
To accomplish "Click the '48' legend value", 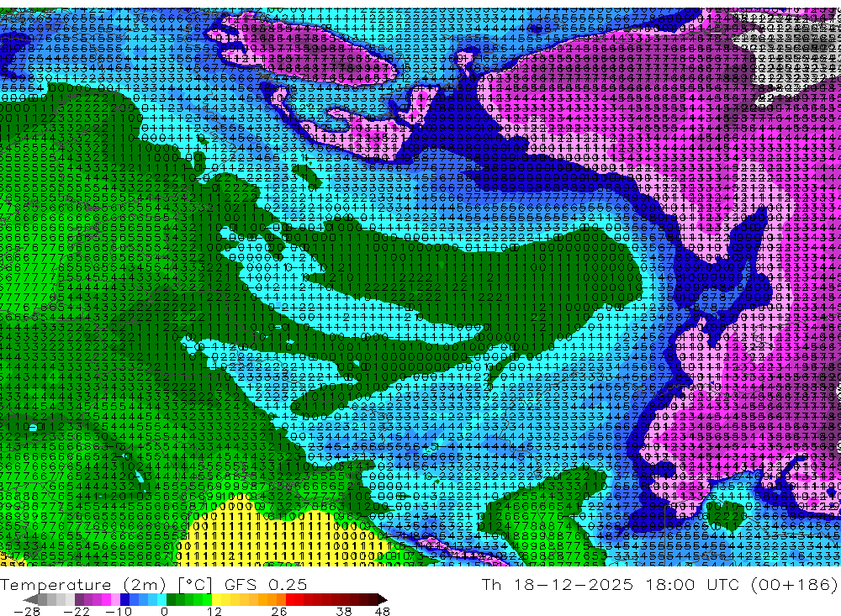I will 383,612.
